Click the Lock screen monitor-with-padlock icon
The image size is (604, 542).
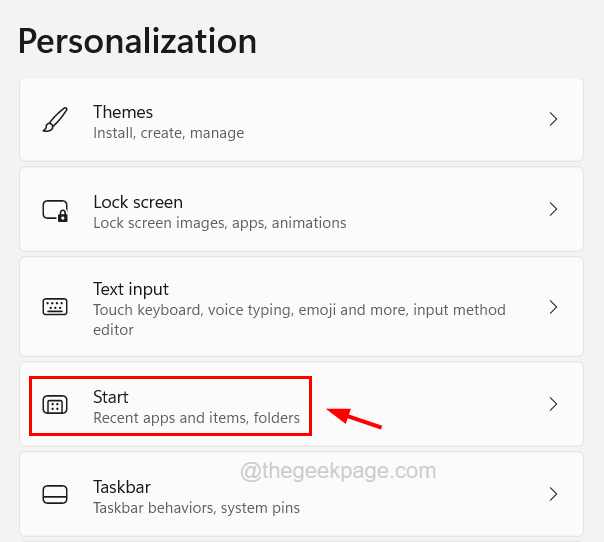pos(55,211)
